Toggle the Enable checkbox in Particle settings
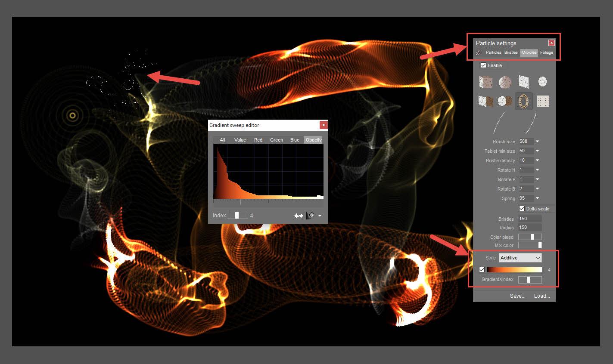Screen dimensions: 613x364 (483, 65)
